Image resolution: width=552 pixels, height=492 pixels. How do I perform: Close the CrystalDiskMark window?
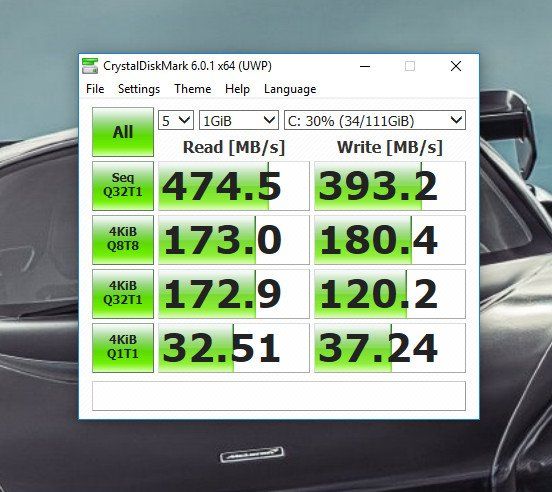tap(456, 66)
